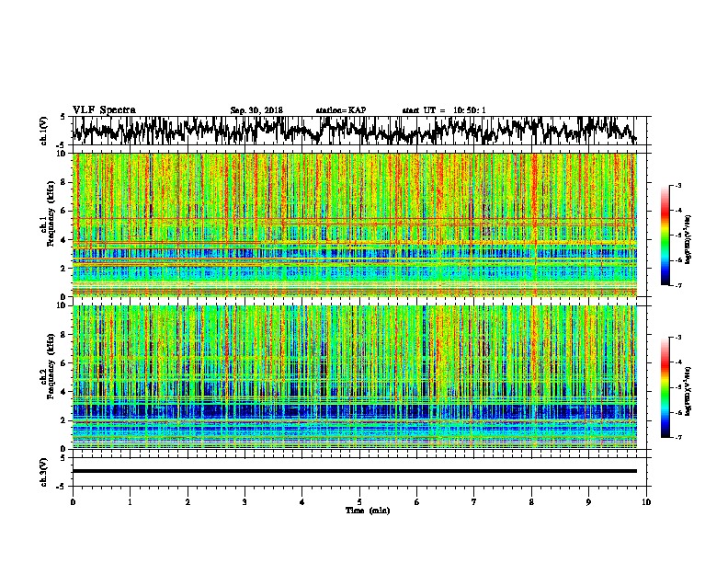Click the ch.2 frequency axis "2" tick label
728x563 pixels.
pyautogui.click(x=63, y=420)
